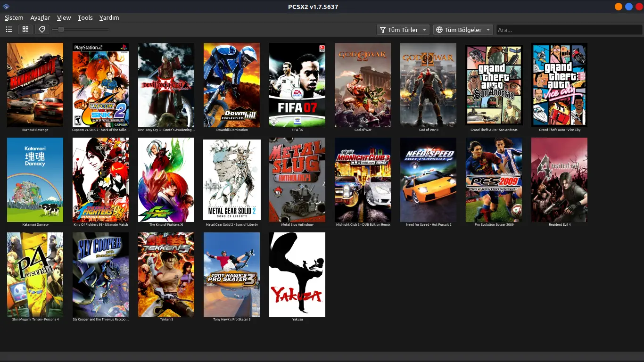Viewport: 644px width, 362px height.
Task: Select the first God of War cover
Action: [363, 85]
